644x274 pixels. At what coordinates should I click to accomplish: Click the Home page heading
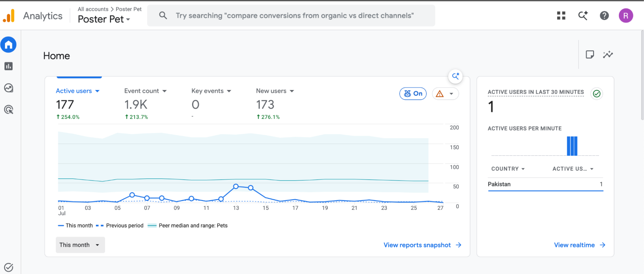pyautogui.click(x=56, y=56)
